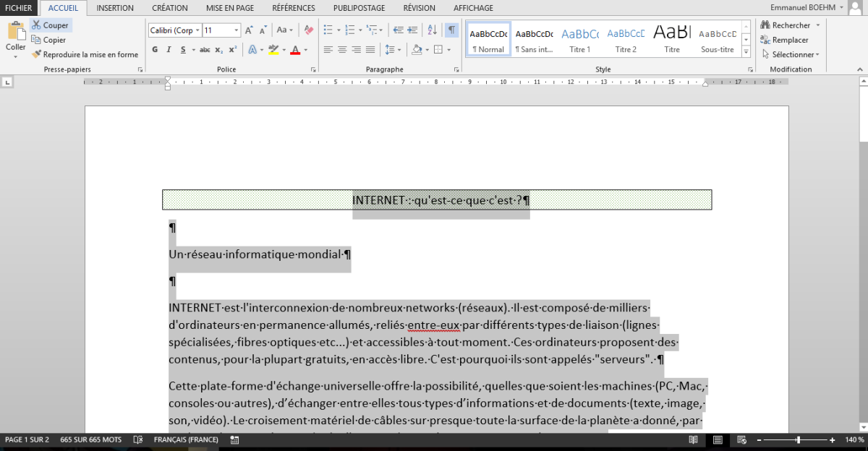
Task: Click the Copier icon
Action: (x=37, y=40)
